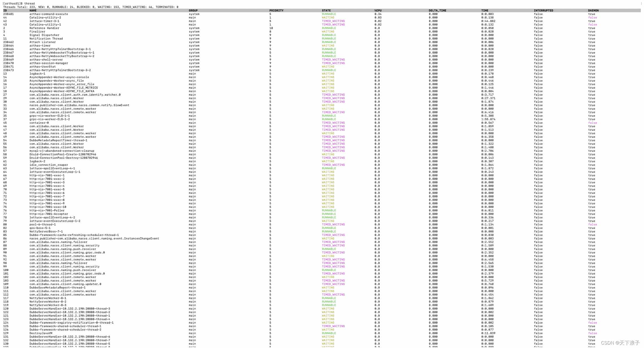Click NettyServerBoss-7-1 thread name

click(46, 232)
